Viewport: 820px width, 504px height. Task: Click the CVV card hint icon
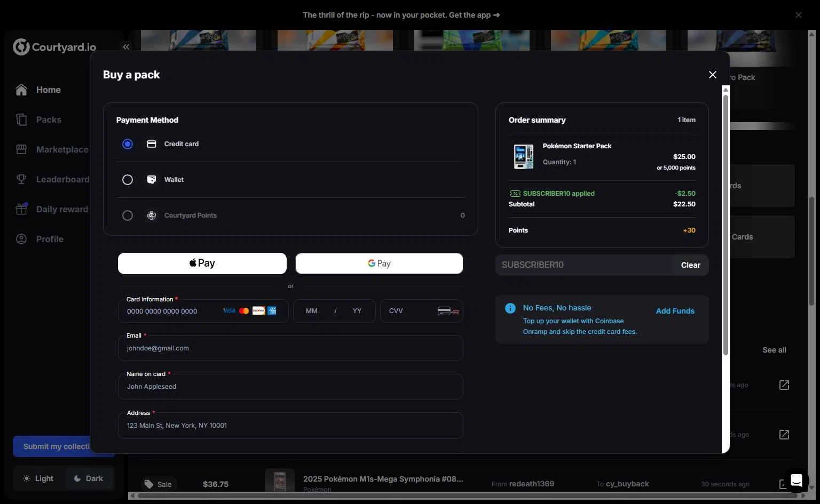click(x=448, y=311)
